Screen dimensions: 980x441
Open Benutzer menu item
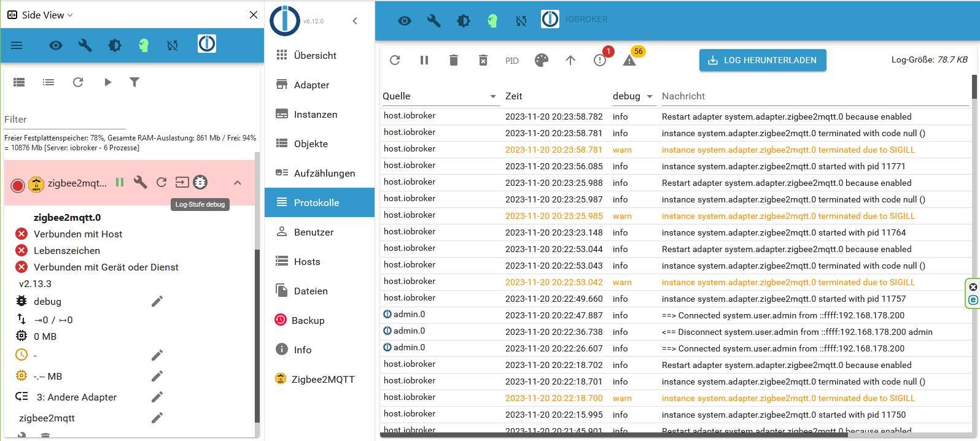319,232
